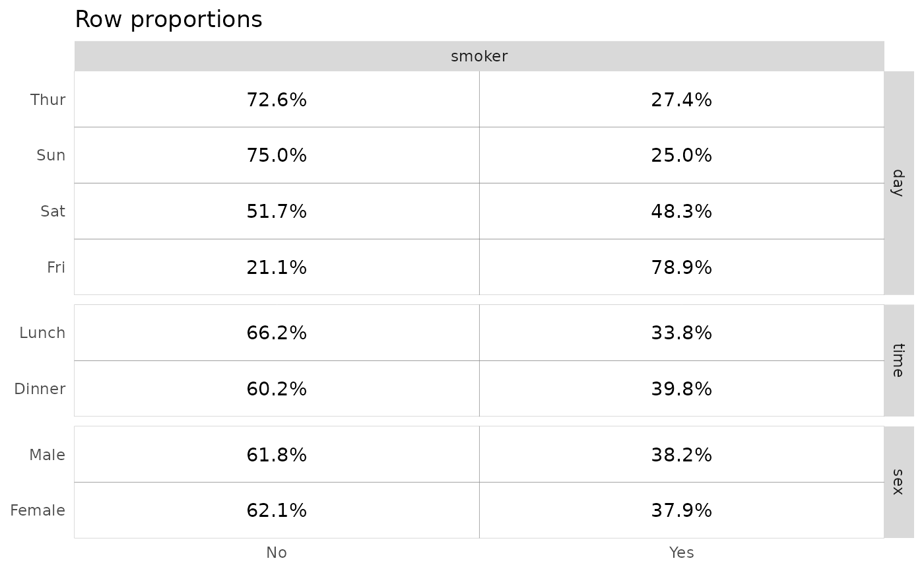Click the smoker header strip
This screenshot has height=571, width=924.
click(479, 57)
